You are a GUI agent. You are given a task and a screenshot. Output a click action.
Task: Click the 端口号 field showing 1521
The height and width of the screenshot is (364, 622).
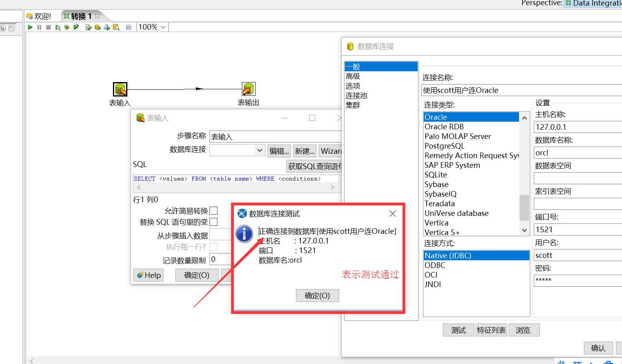click(578, 229)
